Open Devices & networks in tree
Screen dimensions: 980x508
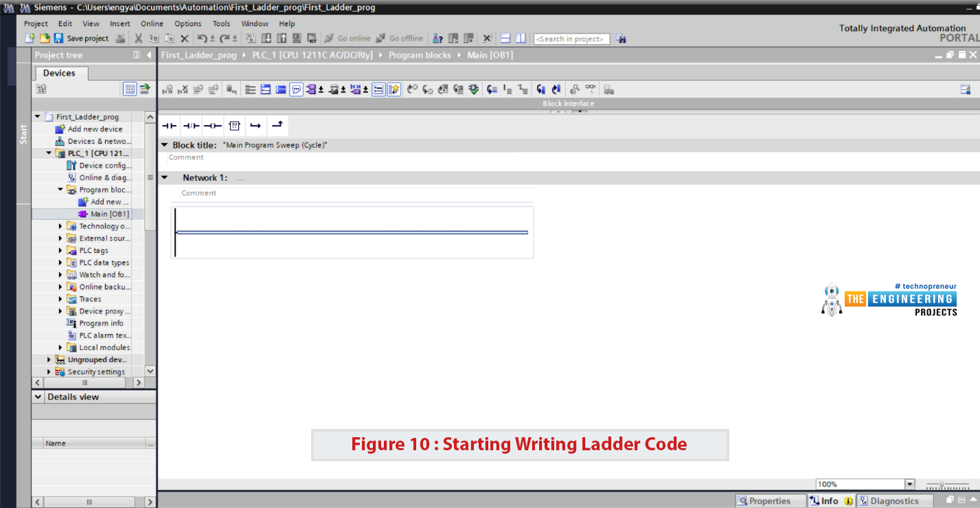tap(93, 141)
